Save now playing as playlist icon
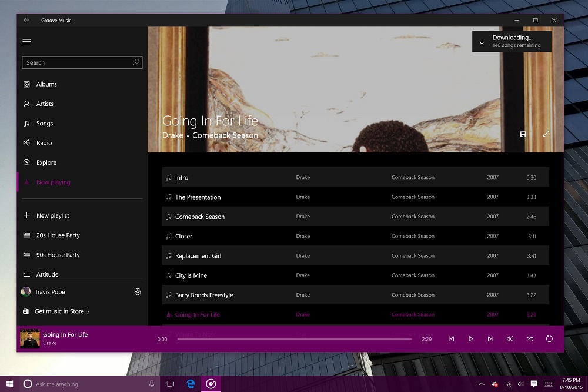Viewport: 588px width, 392px height. pos(523,134)
